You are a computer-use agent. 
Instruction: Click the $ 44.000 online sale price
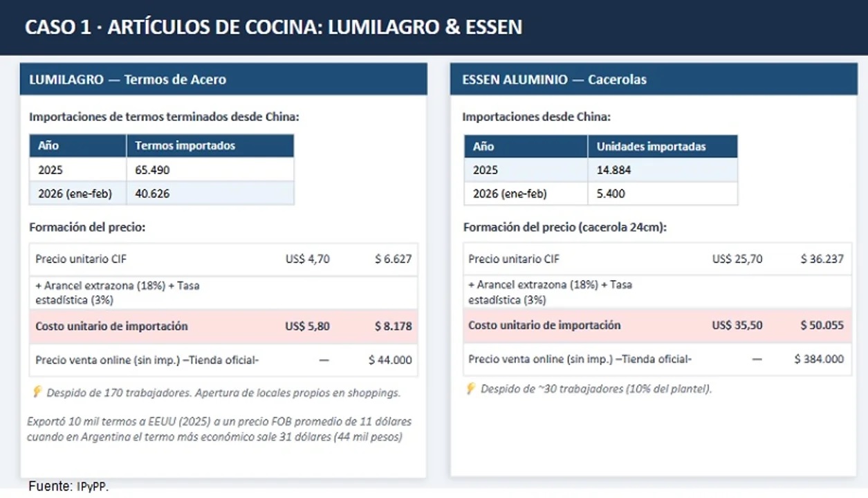[390, 360]
